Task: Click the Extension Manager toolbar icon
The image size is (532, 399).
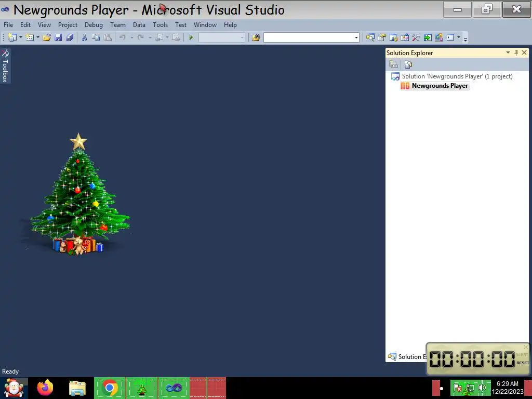Action: [439, 37]
